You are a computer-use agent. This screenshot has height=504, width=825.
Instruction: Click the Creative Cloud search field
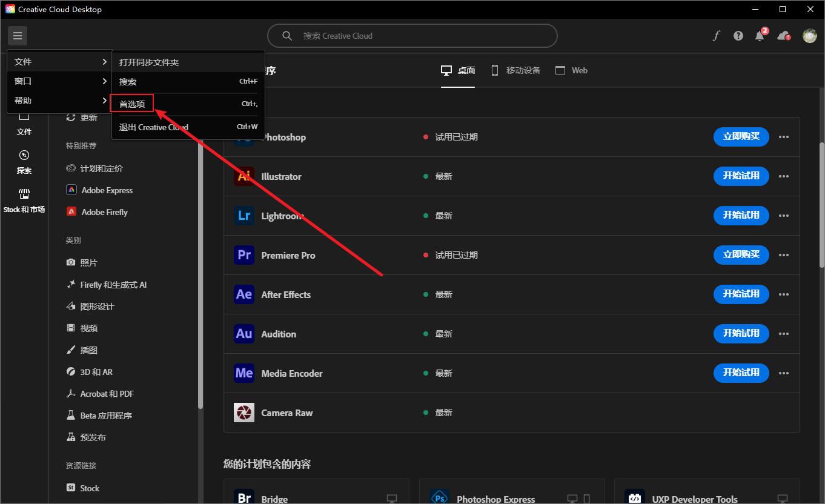(x=413, y=36)
